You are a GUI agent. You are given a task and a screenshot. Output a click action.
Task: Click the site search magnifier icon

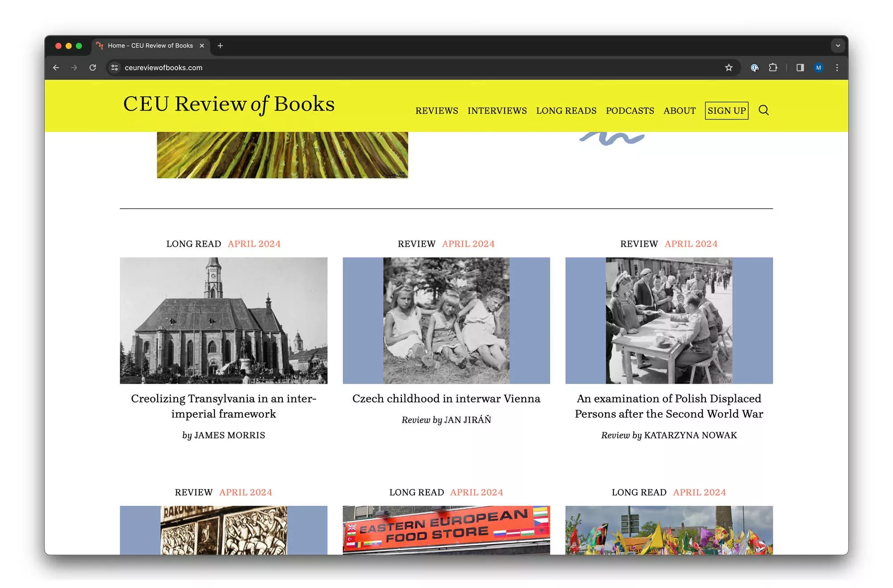(764, 110)
